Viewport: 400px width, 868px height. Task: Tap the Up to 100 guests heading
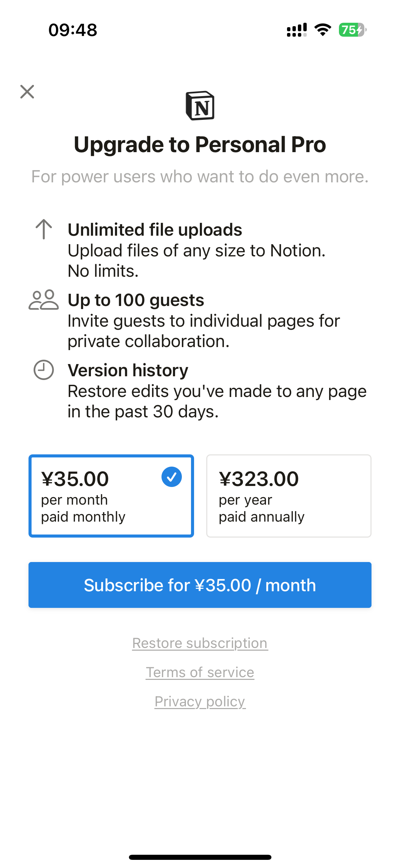tap(136, 300)
